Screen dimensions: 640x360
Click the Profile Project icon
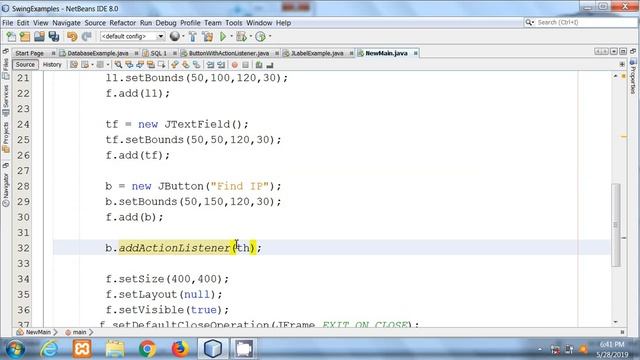260,37
